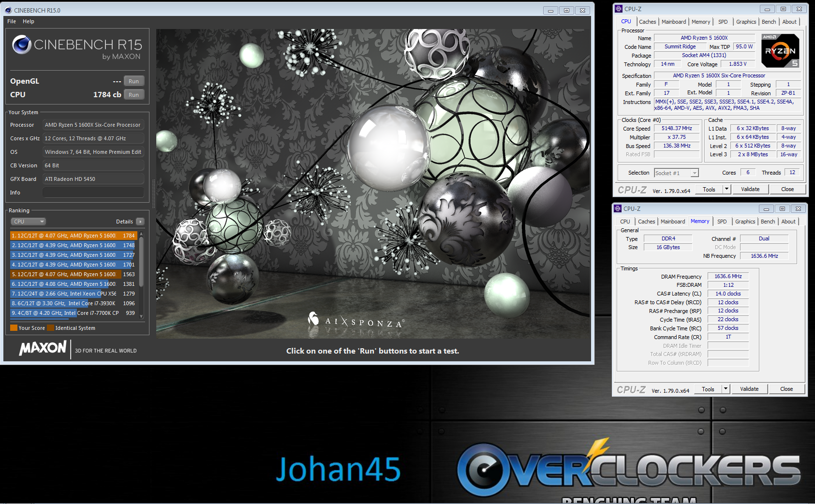Screen dimensions: 815x504
Task: Click the Core Speed value 5148.37 MHz
Action: (x=677, y=129)
